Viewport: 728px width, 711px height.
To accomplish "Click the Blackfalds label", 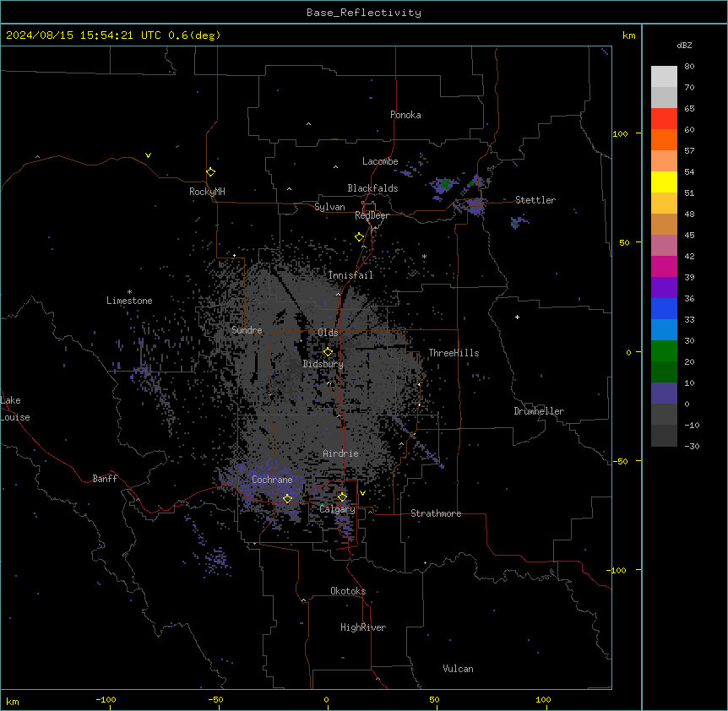I will tap(372, 188).
